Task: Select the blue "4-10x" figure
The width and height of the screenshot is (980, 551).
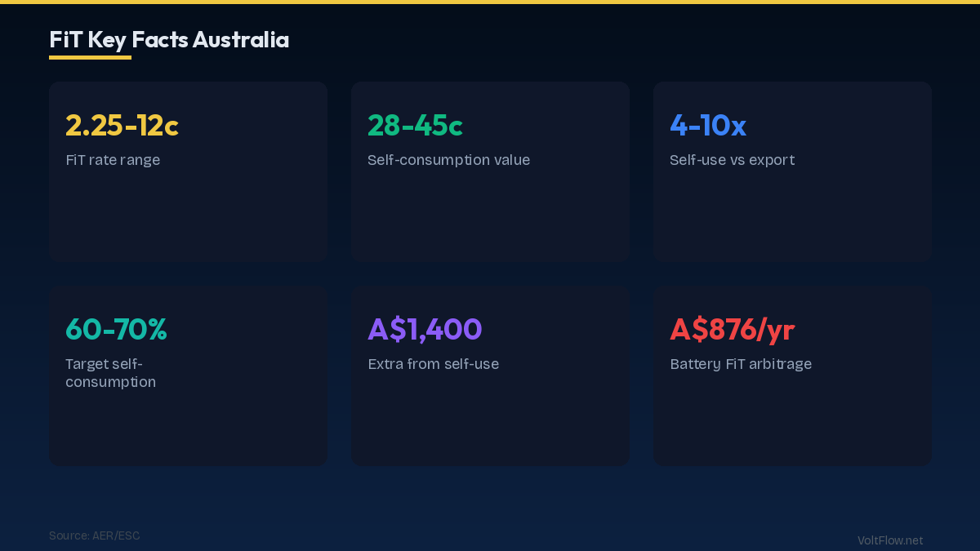Action: [x=707, y=126]
